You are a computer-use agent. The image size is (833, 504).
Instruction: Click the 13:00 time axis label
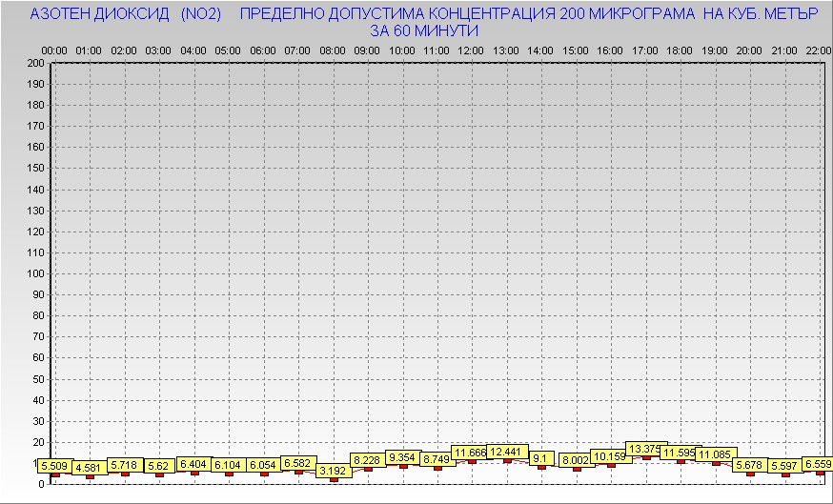[x=506, y=50]
